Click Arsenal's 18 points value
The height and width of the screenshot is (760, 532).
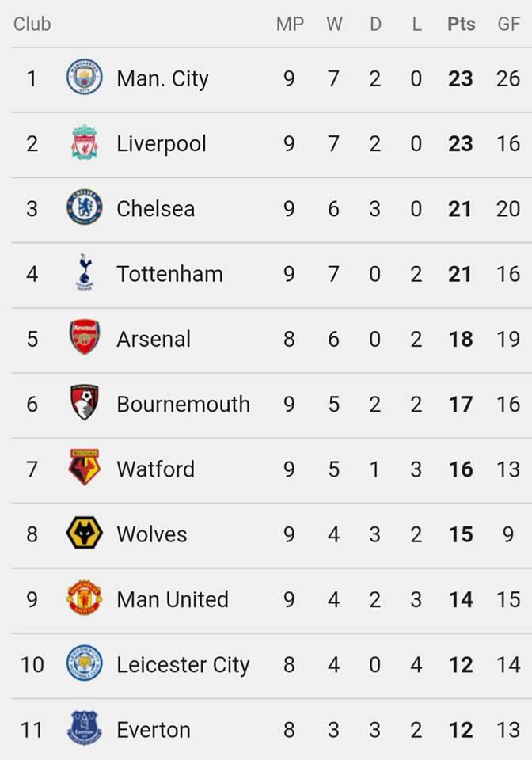pyautogui.click(x=461, y=340)
